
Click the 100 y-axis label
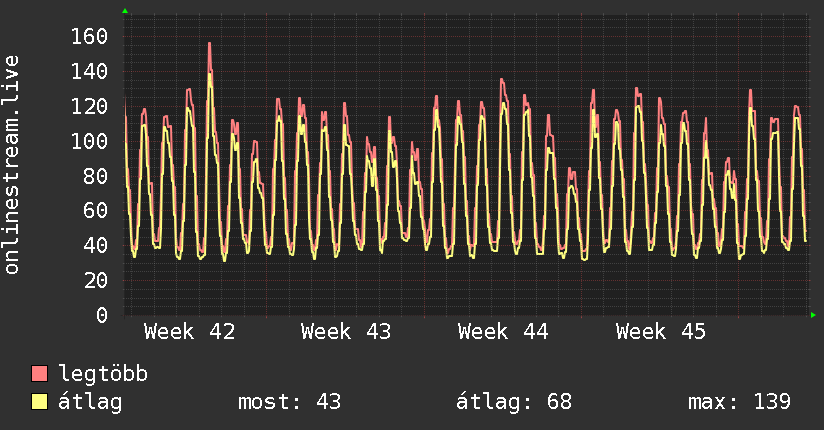click(89, 141)
